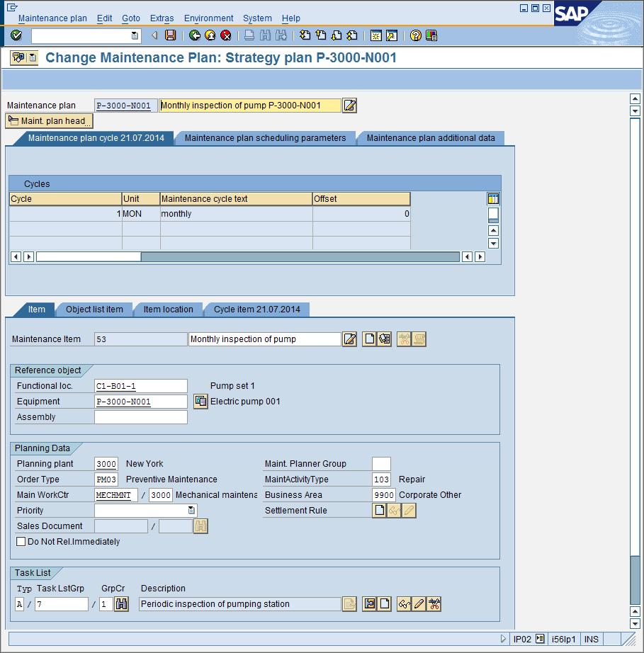Click the Equipment input field
644x653 pixels.
141,402
